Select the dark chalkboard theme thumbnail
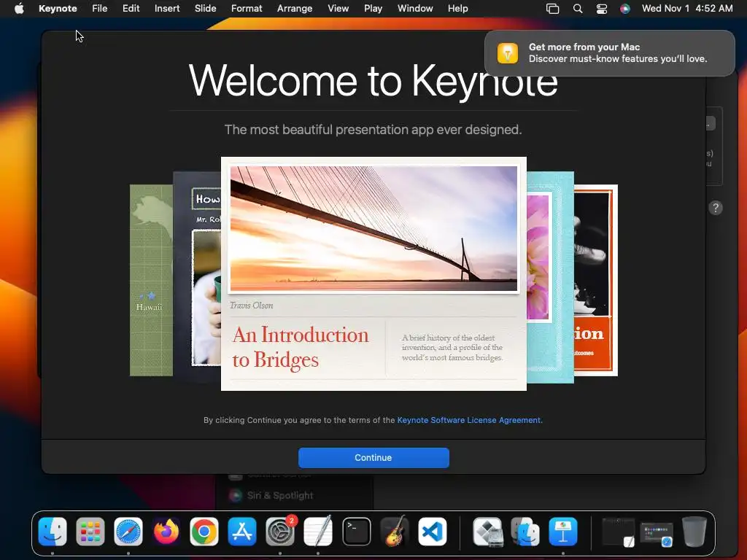Image resolution: width=747 pixels, height=560 pixels. 197,277
